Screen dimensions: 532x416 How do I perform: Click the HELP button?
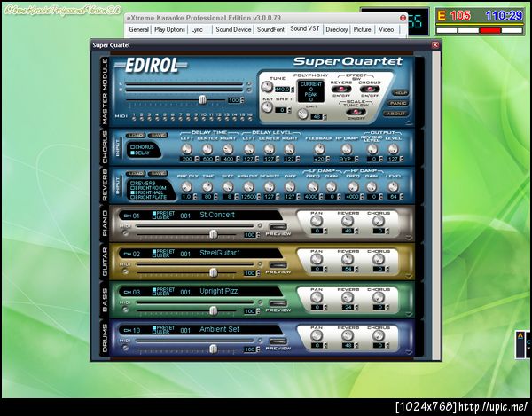coord(401,92)
